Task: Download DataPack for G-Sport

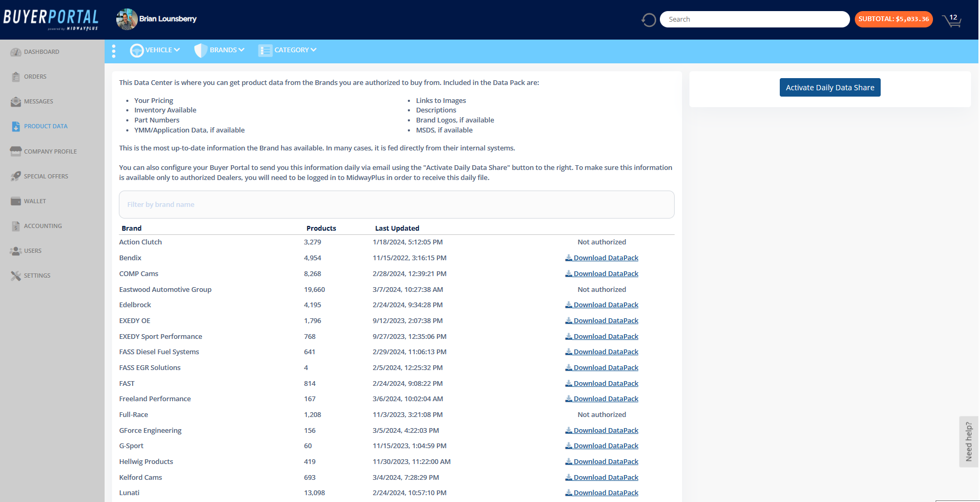Action: click(x=602, y=446)
